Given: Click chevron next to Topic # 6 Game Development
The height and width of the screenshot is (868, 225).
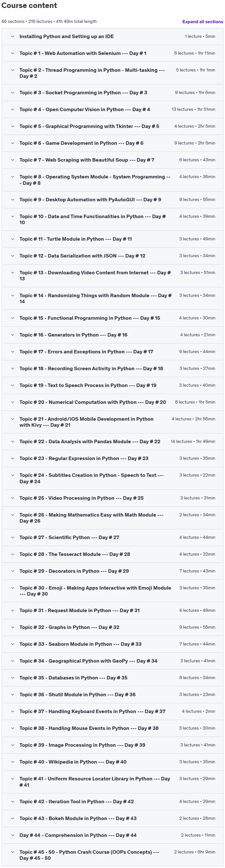Looking at the screenshot, I should click(13, 143).
